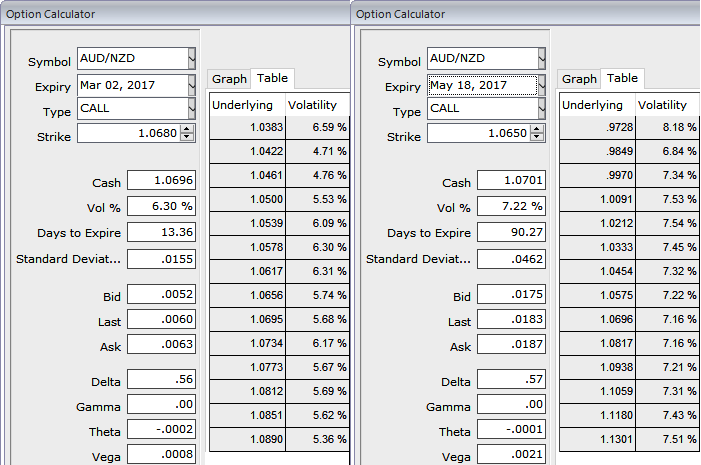Select volatility cell 4.71 %
701x465 pixels.
point(317,152)
